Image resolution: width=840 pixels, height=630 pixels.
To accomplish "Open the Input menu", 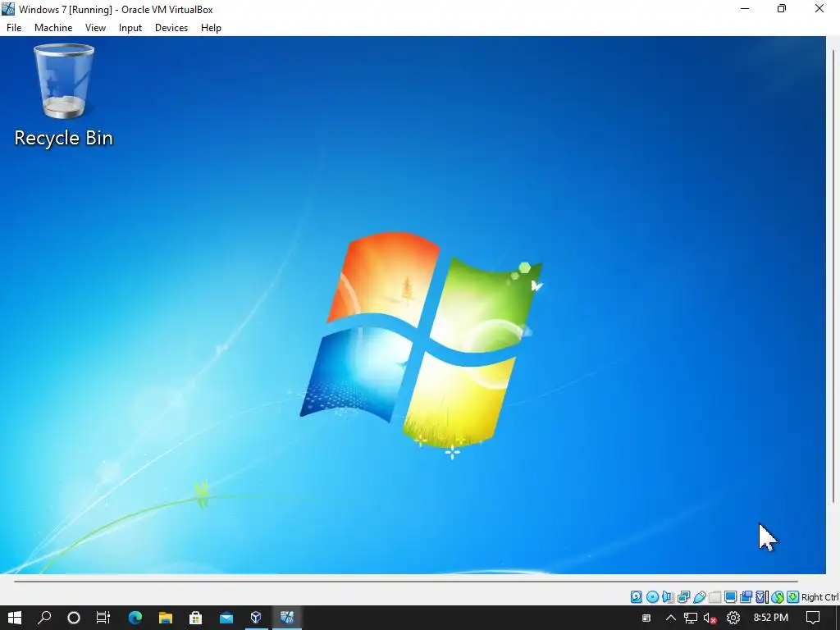I will pos(130,28).
